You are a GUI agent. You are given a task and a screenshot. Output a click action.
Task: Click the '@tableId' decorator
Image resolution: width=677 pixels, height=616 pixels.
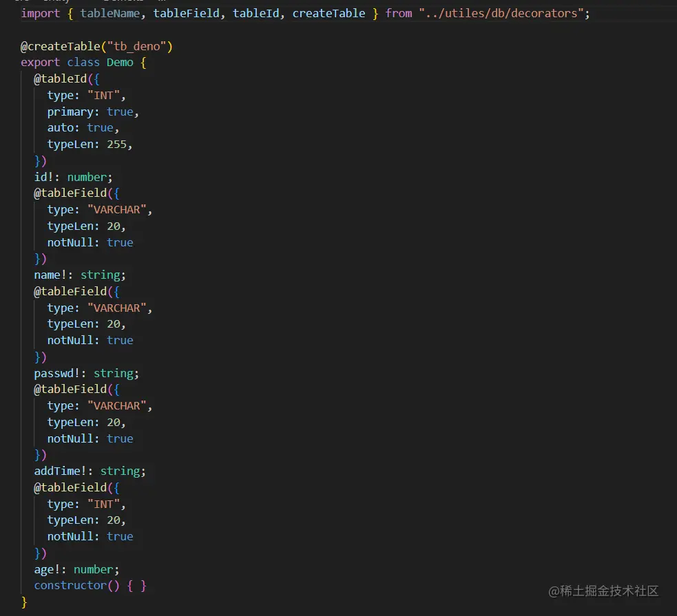[x=61, y=79]
